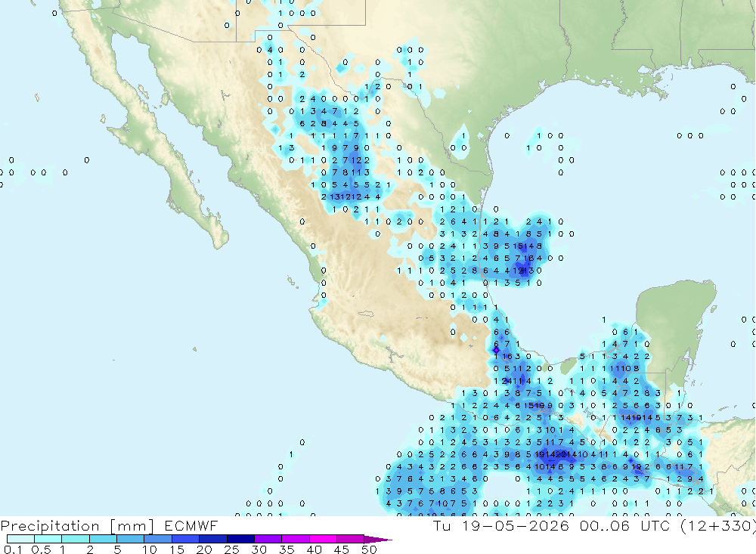Click the '00..06' hour range text
This screenshot has width=756, height=554.
[605, 525]
